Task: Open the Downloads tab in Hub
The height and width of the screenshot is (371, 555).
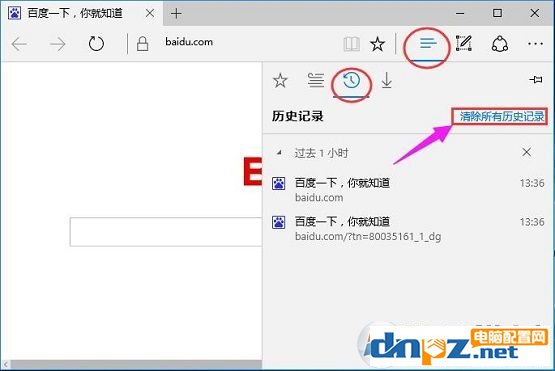Action: [387, 80]
